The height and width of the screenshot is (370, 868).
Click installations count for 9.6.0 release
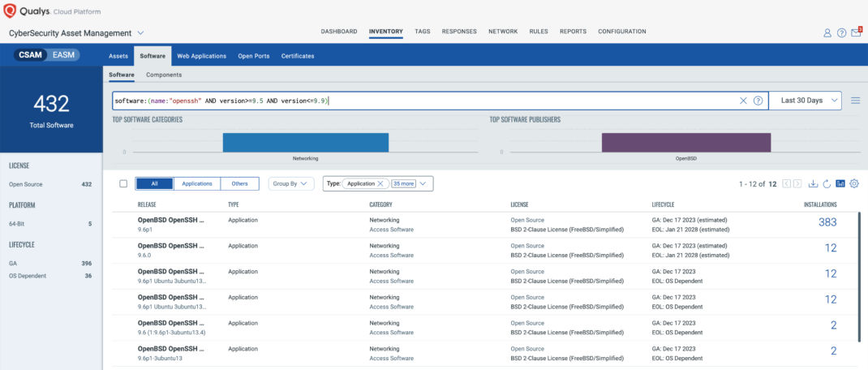pos(831,248)
